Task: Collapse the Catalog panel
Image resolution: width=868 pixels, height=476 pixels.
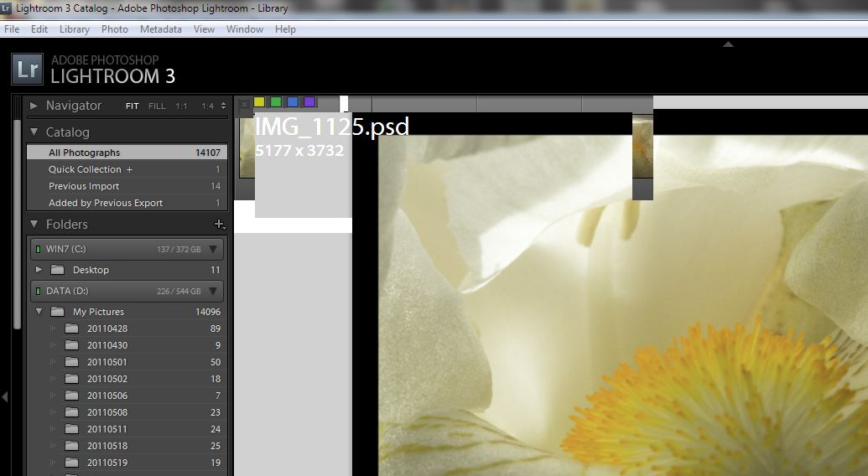Action: pyautogui.click(x=34, y=132)
